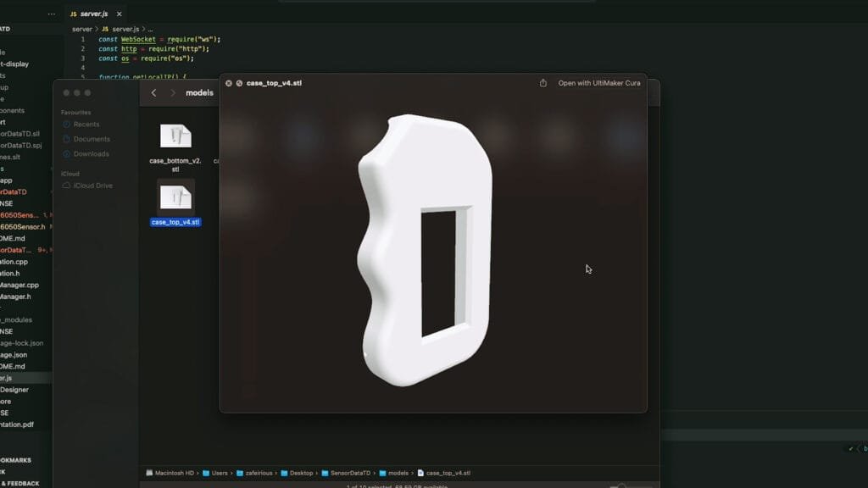868x488 pixels.
Task: Click code line 3 with os require
Action: click(x=146, y=58)
